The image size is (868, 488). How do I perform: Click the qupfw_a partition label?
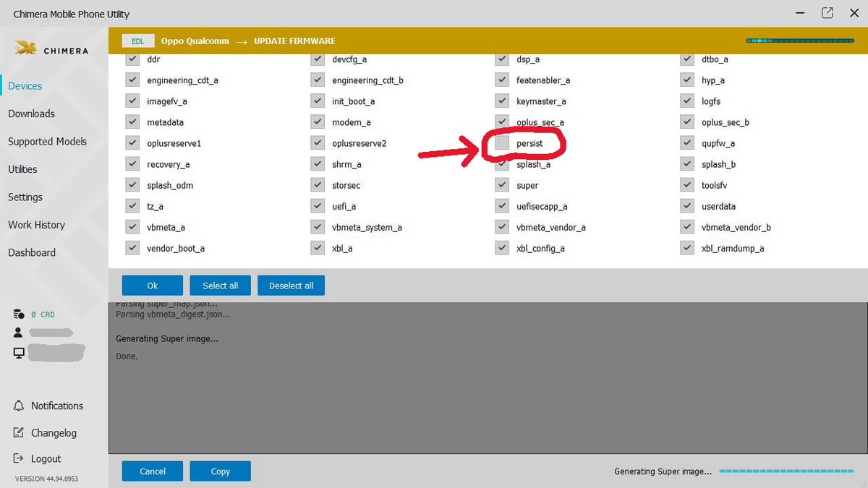click(718, 143)
